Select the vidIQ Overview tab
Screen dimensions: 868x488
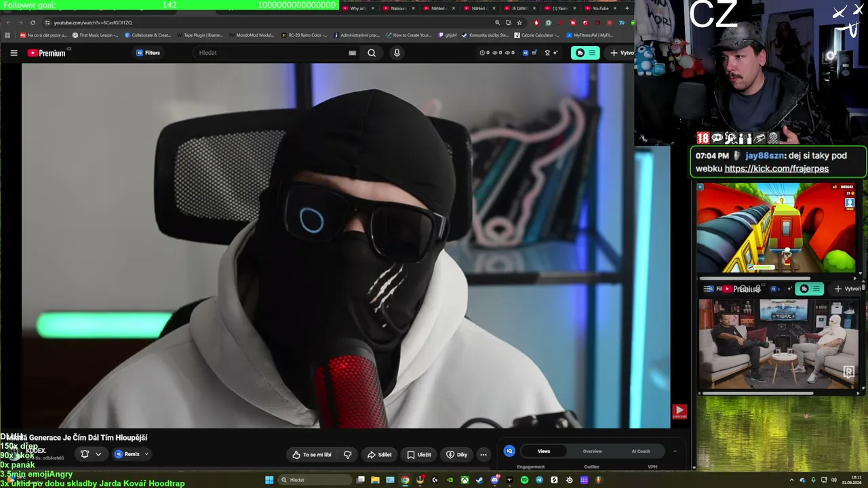pyautogui.click(x=592, y=451)
